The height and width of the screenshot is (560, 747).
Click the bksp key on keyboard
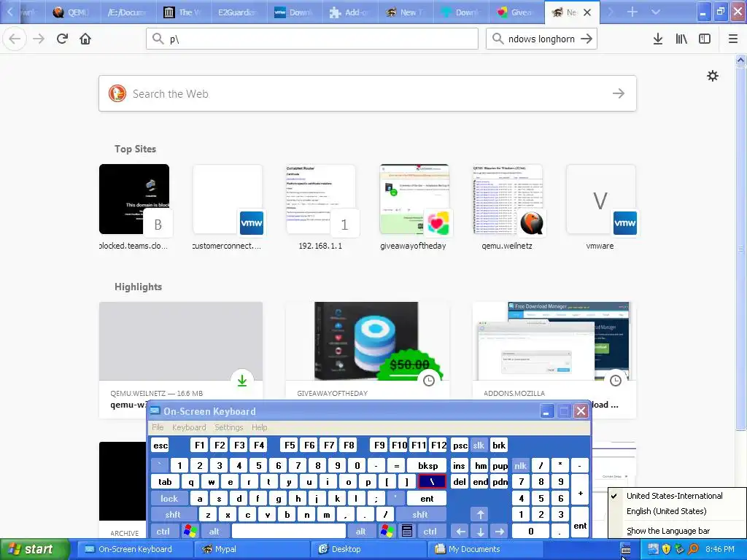(427, 466)
